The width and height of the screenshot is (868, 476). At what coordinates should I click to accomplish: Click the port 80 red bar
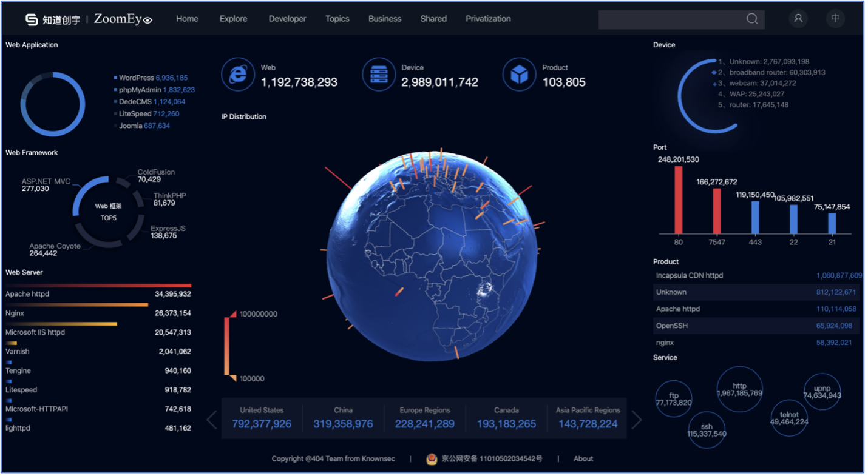pos(679,199)
